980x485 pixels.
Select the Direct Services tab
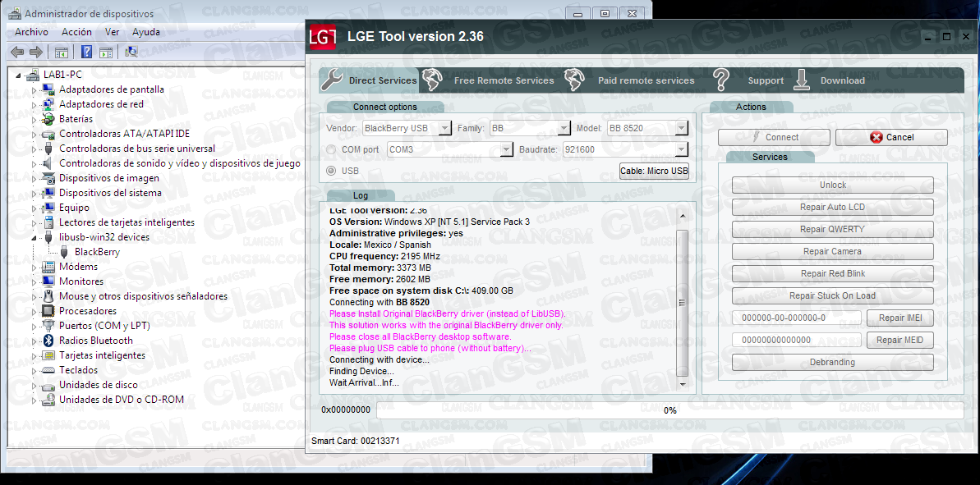369,80
